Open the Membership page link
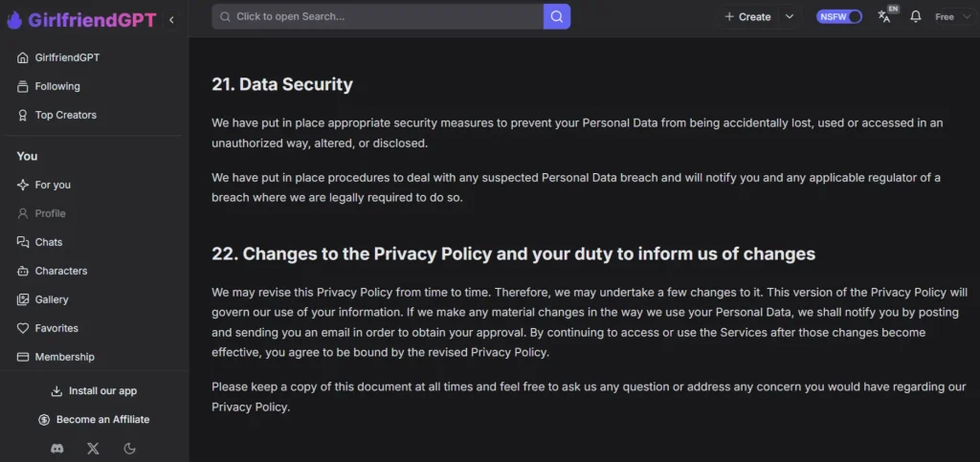 click(x=64, y=357)
